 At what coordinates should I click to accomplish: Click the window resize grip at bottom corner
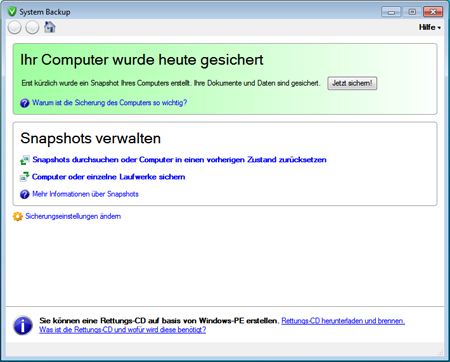pyautogui.click(x=440, y=352)
